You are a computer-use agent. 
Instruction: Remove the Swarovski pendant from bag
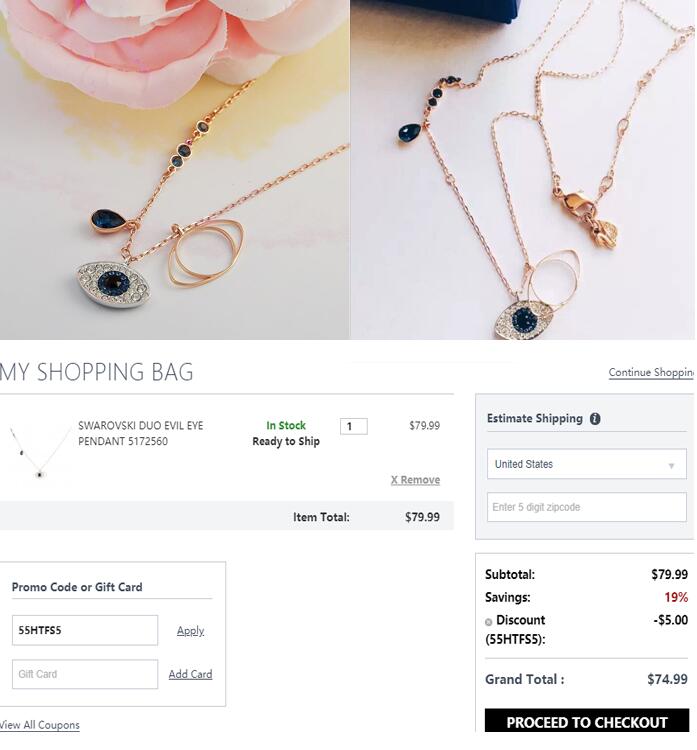coord(415,480)
